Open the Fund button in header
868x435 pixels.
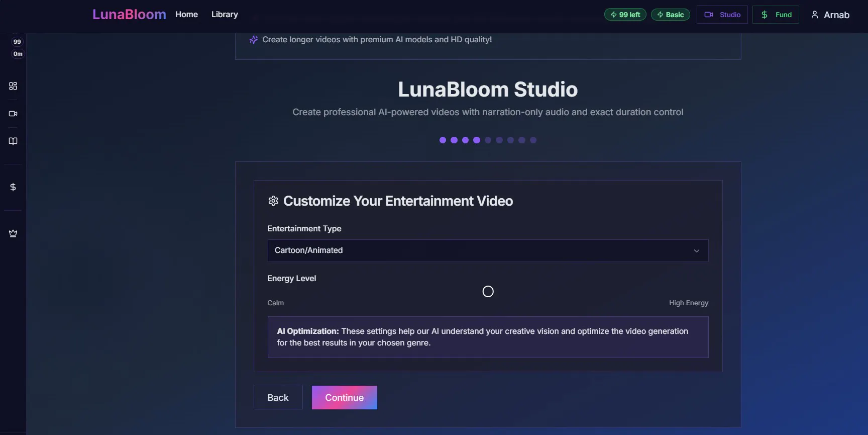tap(776, 15)
